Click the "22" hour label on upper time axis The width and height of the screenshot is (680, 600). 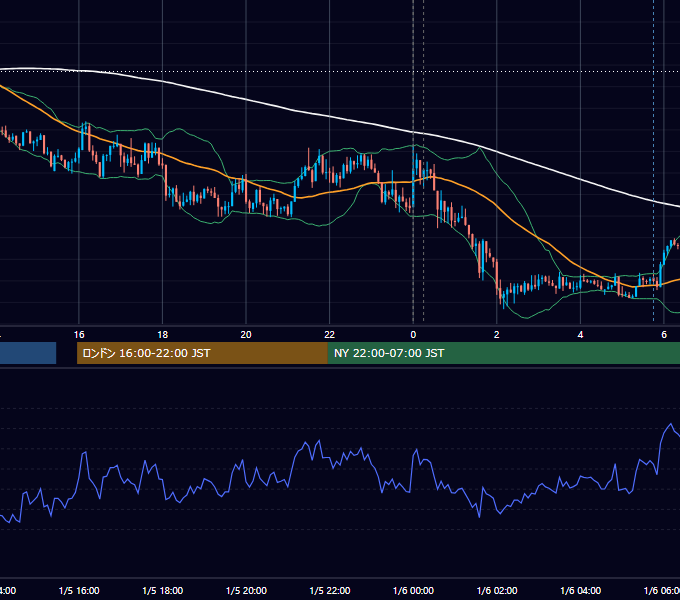[x=330, y=335]
